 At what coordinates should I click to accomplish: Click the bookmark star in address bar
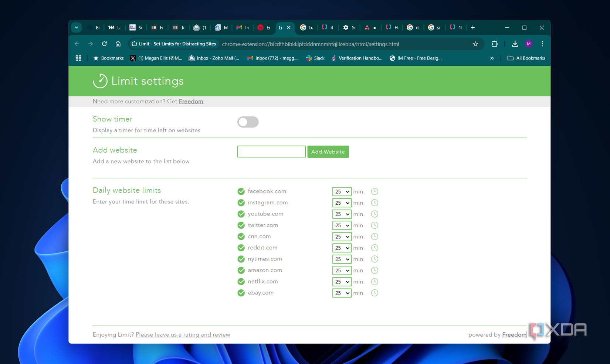pyautogui.click(x=475, y=44)
